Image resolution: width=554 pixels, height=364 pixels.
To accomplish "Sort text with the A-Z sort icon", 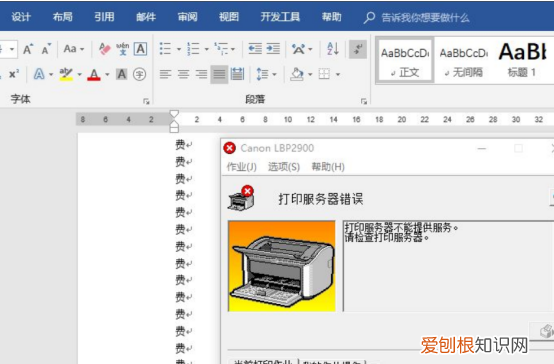I will point(333,48).
